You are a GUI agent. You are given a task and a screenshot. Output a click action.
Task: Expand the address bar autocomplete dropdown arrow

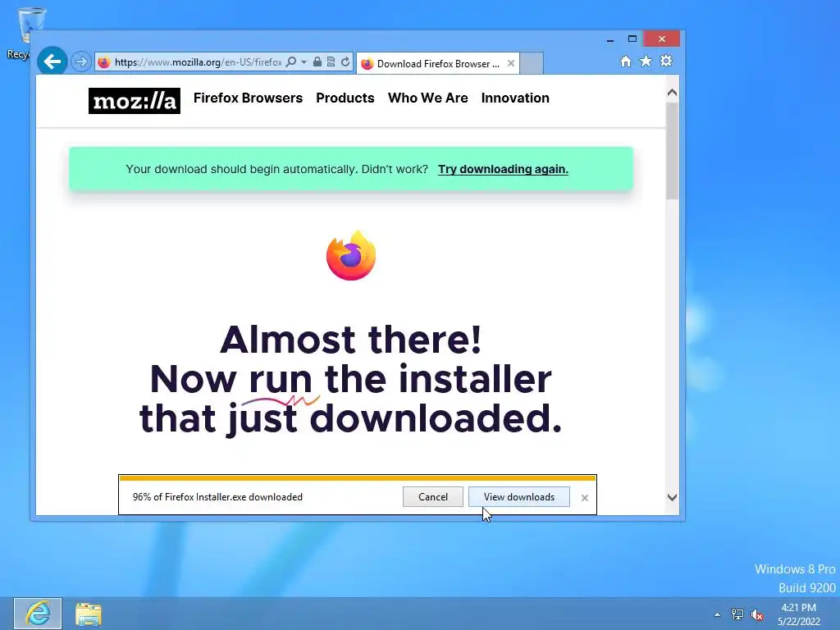(304, 62)
